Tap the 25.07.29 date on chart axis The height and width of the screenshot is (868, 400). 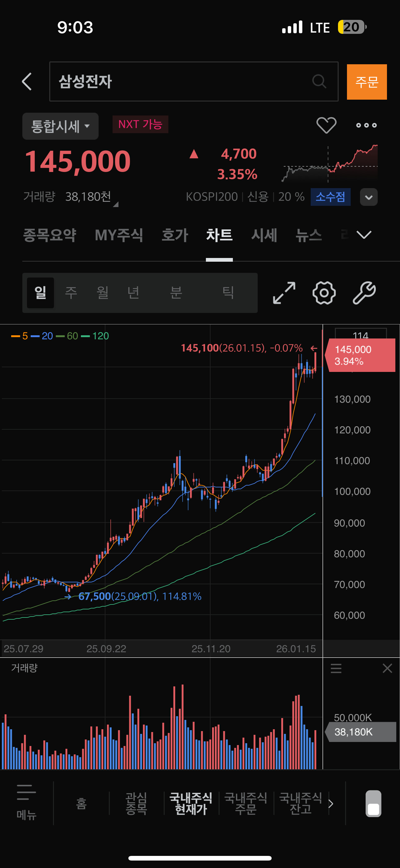point(24,649)
